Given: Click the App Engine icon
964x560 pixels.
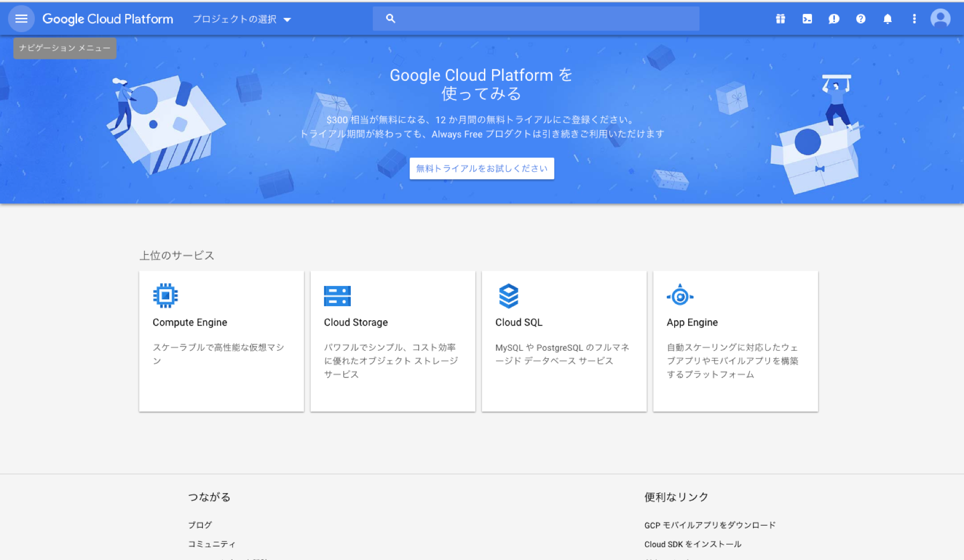Looking at the screenshot, I should (680, 296).
